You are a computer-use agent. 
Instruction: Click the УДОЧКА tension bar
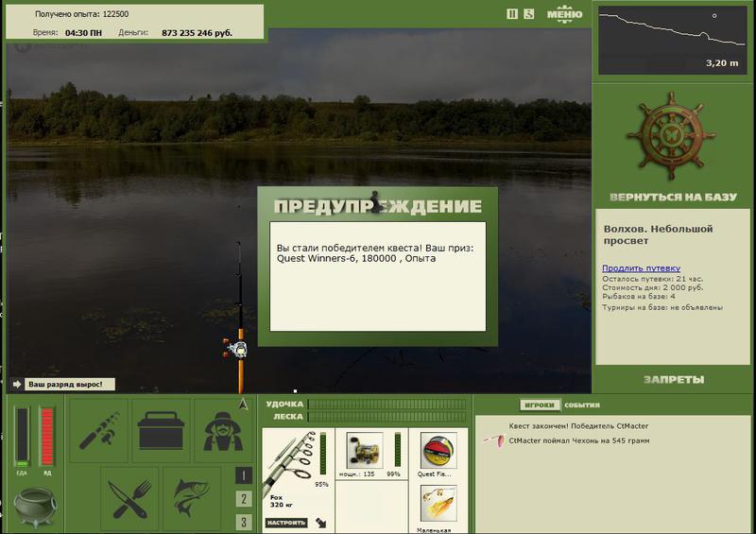(x=387, y=405)
